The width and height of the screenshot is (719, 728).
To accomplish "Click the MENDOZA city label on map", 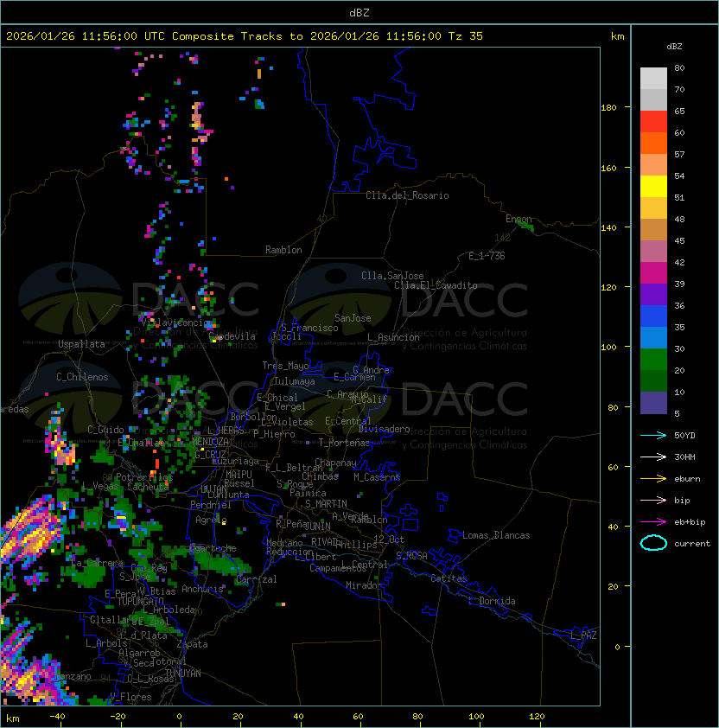I will 211,442.
